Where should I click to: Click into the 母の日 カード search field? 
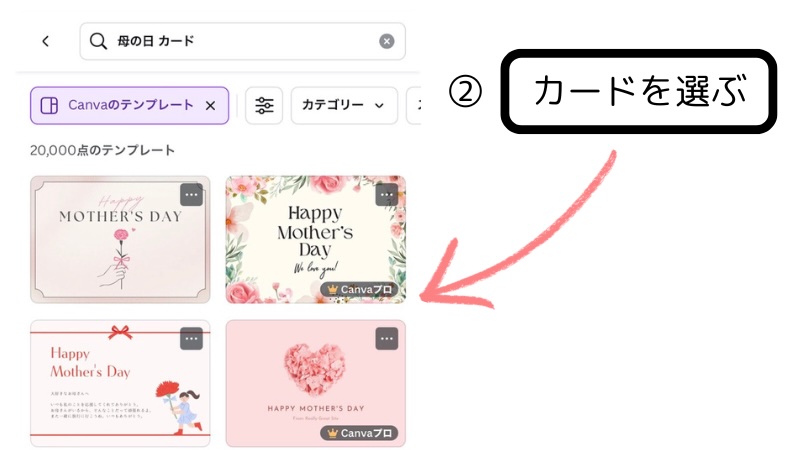point(242,41)
